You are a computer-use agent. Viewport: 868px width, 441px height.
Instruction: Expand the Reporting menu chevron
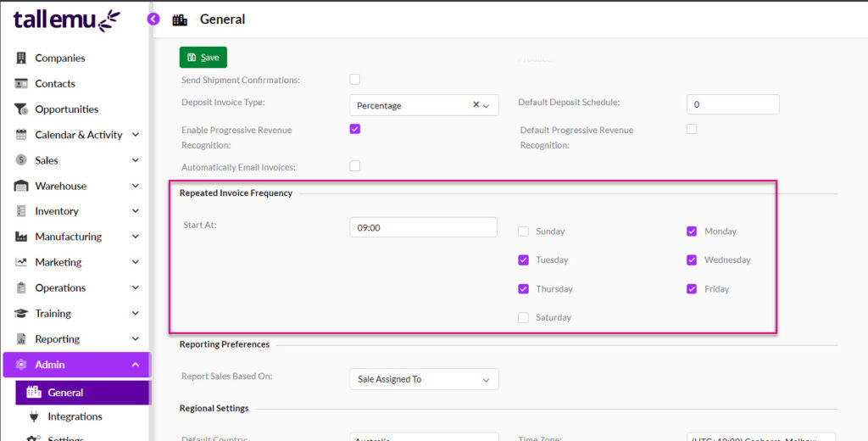pos(136,338)
